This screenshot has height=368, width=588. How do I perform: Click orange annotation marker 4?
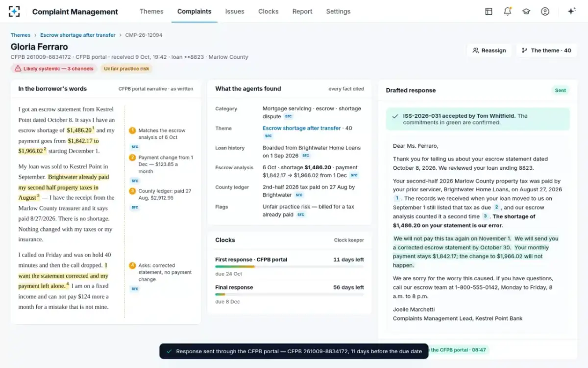point(132,265)
